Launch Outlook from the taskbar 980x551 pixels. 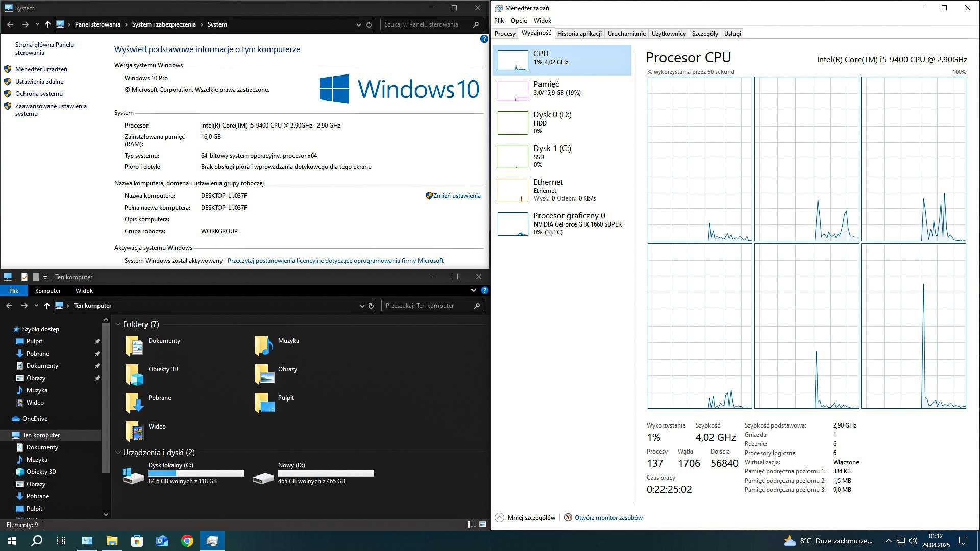point(162,541)
